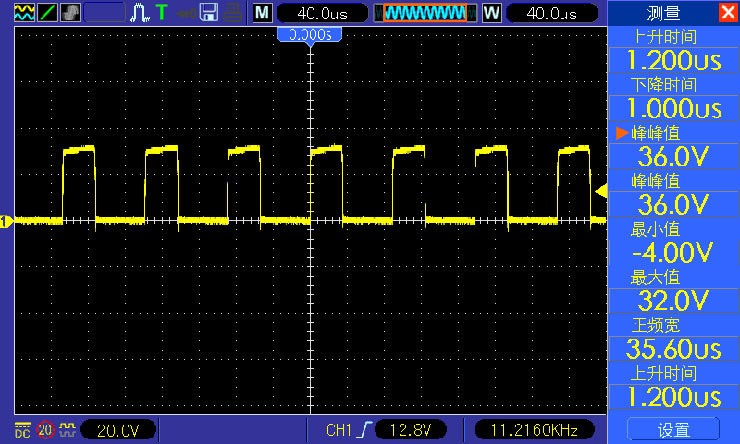Viewport: 740px width, 444px height.
Task: Click the rising edge trigger slope icon
Action: [364, 430]
